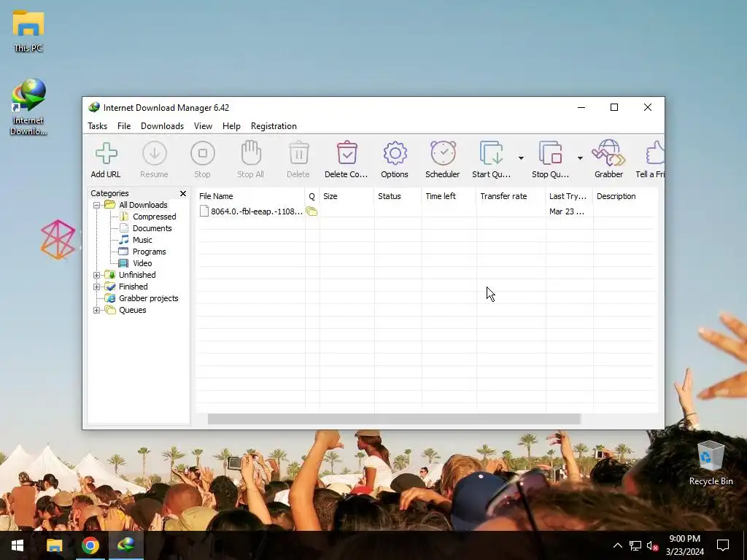Select the Recycle Bin desktop icon
The image size is (747, 560).
[711, 463]
